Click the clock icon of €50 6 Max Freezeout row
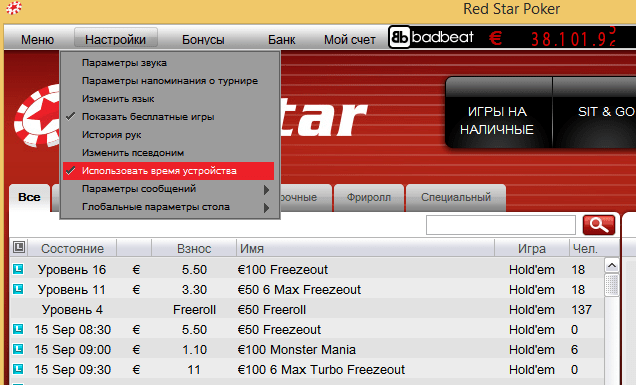Screen dimensions: 636x385 (18, 289)
